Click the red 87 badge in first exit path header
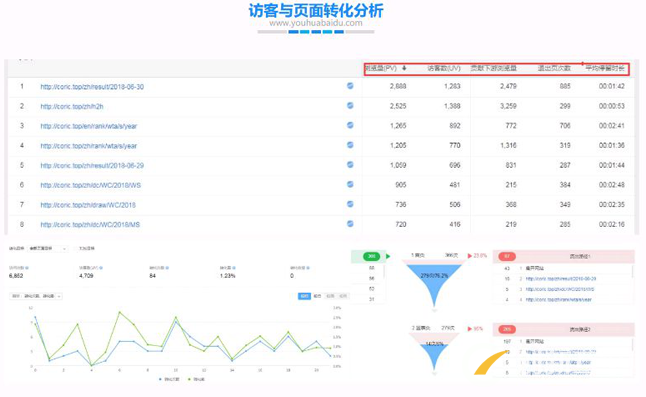The height and width of the screenshot is (397, 646). (x=507, y=256)
